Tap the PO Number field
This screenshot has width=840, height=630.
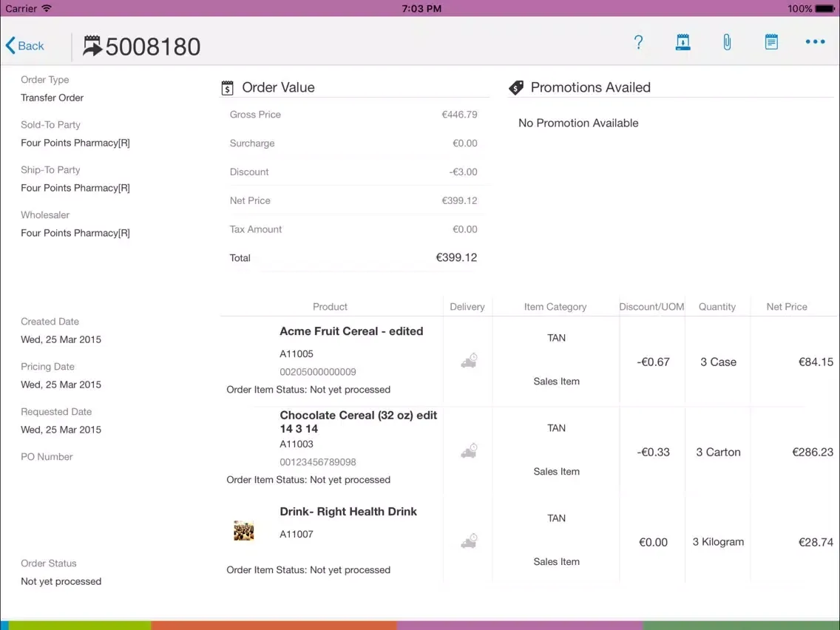pyautogui.click(x=47, y=457)
